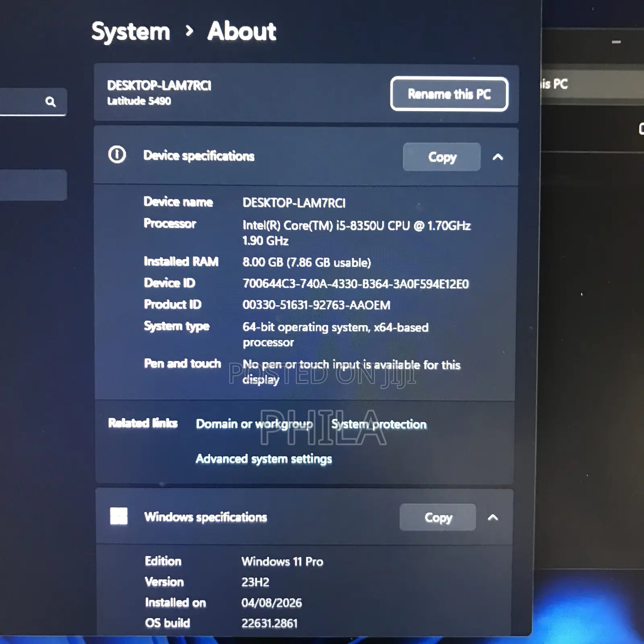644x644 pixels.
Task: Click the Latitude 5490 model text
Action: pos(139,101)
